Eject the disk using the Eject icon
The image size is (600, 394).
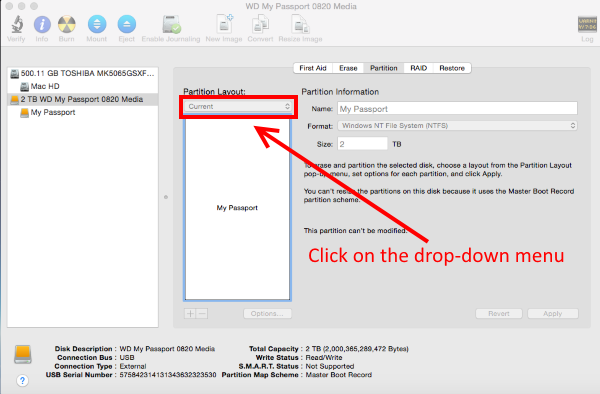(x=127, y=24)
